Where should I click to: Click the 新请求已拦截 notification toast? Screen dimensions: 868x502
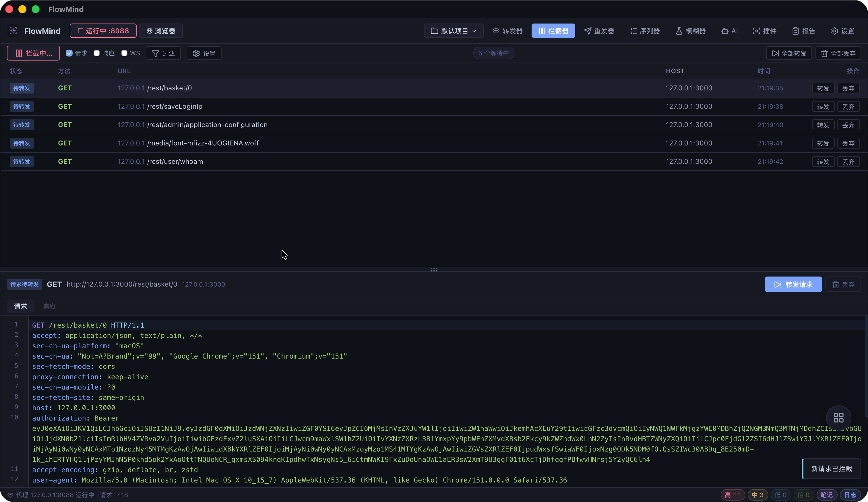831,469
